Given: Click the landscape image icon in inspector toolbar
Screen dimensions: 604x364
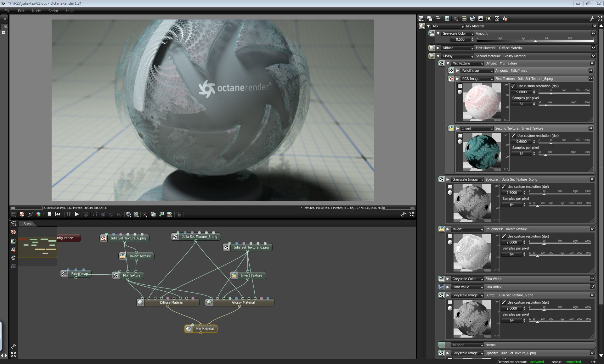Looking at the screenshot, I should click(447, 19).
